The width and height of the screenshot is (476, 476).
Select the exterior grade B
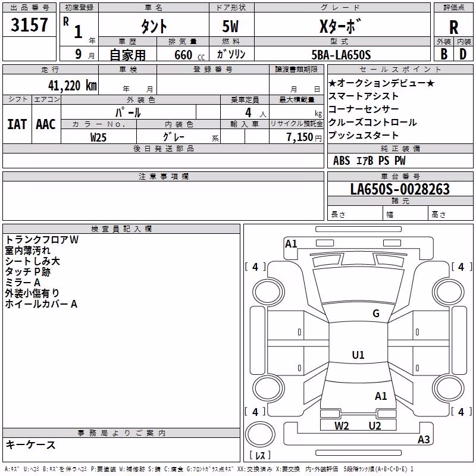444,54
